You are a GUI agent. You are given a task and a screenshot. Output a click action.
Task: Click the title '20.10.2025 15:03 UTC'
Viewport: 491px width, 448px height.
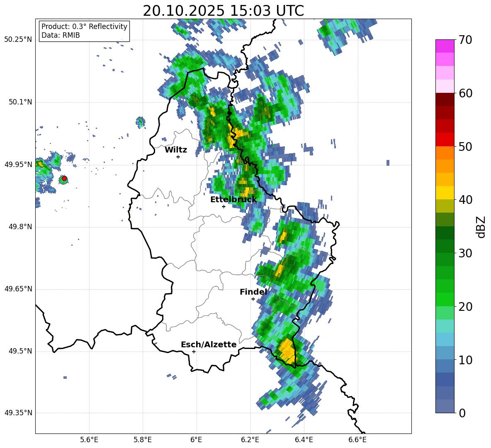tap(223, 11)
